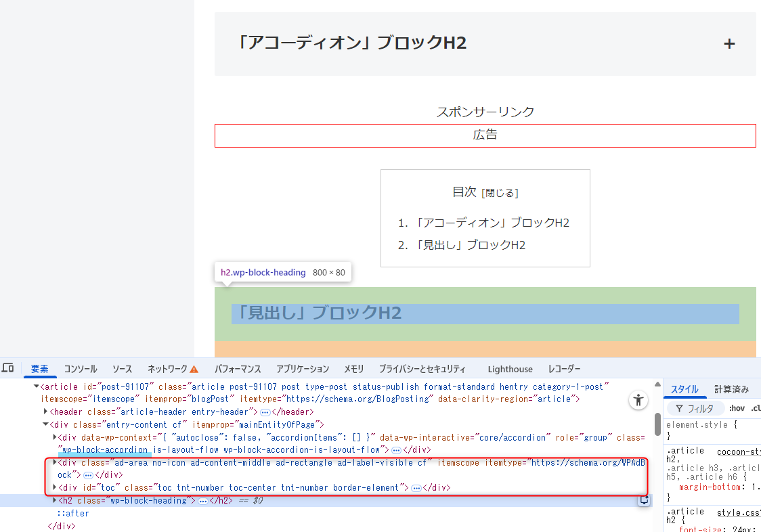
Task: Collapse the article element node
Action: pyautogui.click(x=37, y=386)
